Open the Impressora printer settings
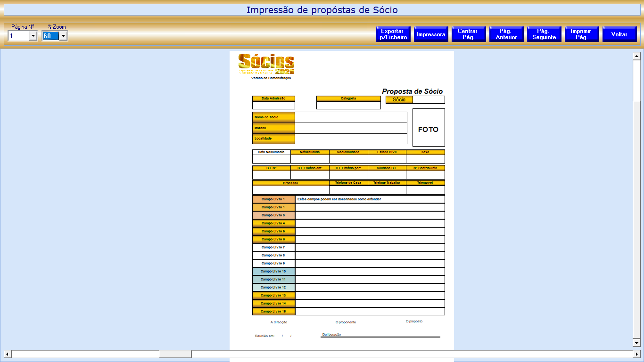Image resolution: width=644 pixels, height=362 pixels. (431, 34)
